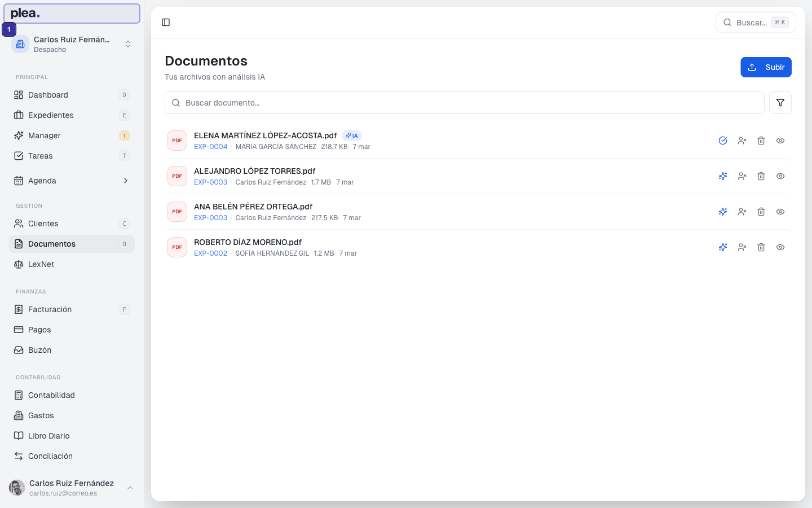This screenshot has height=508, width=812.
Task: Open expediente EXP-0002 link
Action: [x=210, y=253]
